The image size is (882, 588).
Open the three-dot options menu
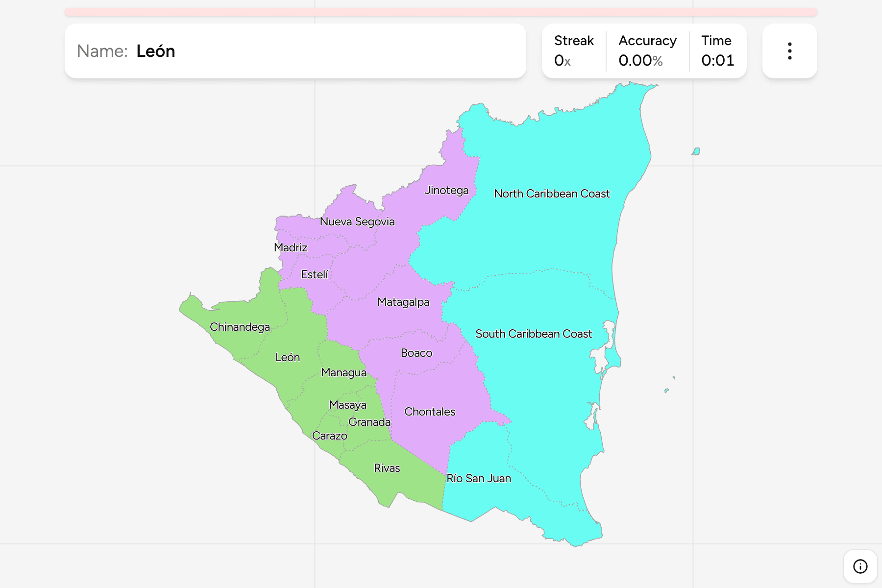click(789, 51)
